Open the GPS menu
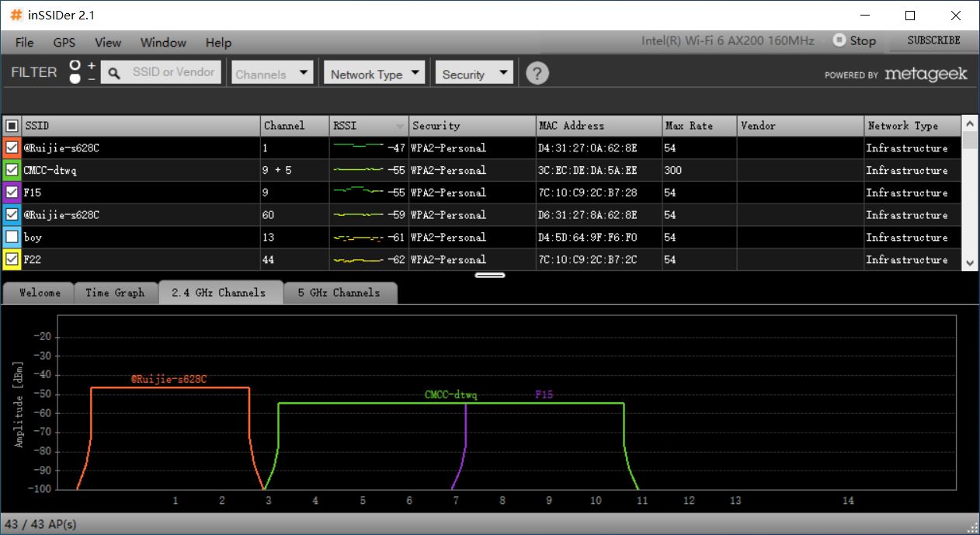Image resolution: width=980 pixels, height=535 pixels. 64,42
